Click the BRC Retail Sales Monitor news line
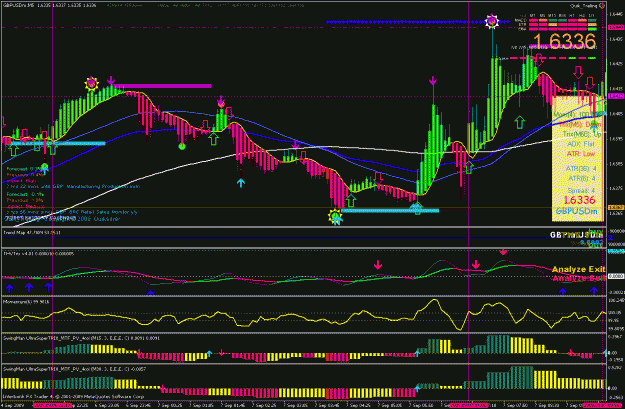 pos(71,212)
